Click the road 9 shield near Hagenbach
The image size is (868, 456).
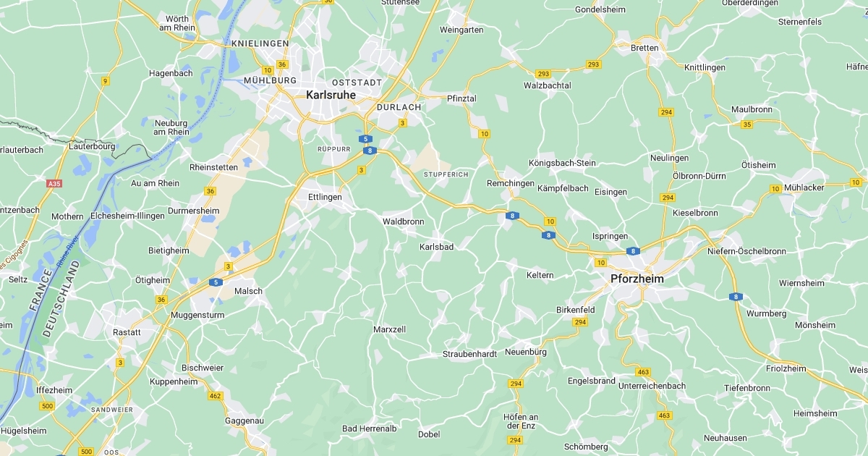click(x=105, y=81)
